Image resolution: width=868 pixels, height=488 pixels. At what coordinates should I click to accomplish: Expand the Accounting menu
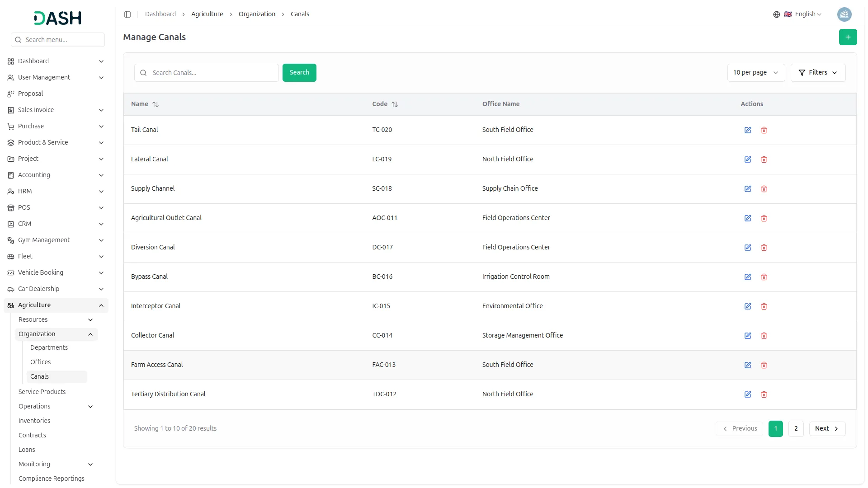point(56,175)
